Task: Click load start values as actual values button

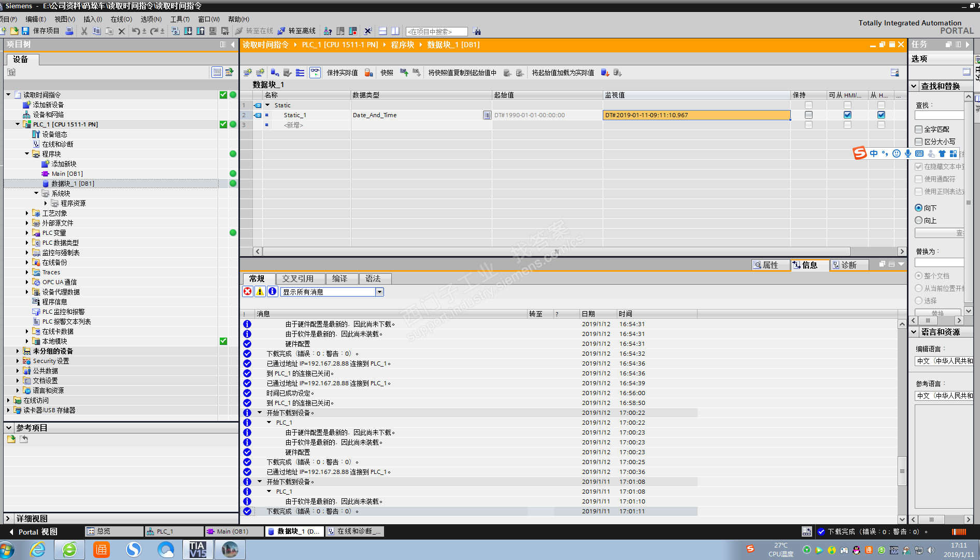Action: point(563,73)
